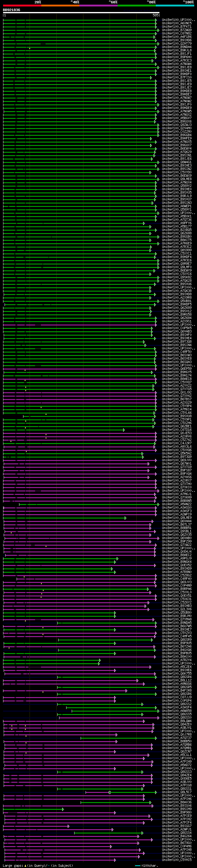Select hit UniRef100_B9RG58
This screenshot has width=197, height=868.
point(177,314)
